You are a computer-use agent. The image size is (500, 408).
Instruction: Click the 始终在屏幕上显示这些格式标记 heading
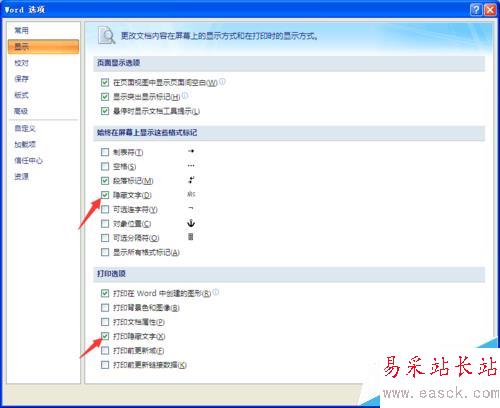coord(147,133)
